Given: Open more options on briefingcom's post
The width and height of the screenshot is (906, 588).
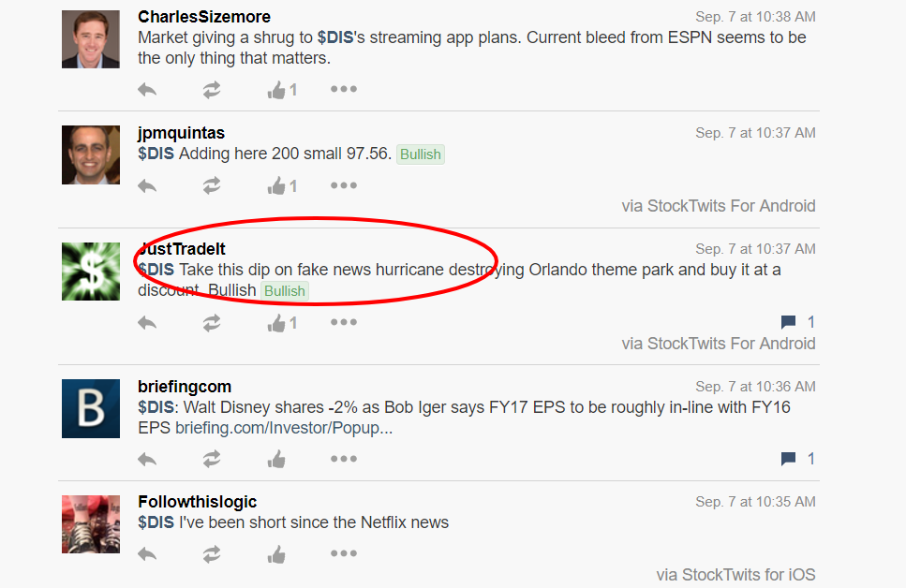Looking at the screenshot, I should pyautogui.click(x=344, y=459).
